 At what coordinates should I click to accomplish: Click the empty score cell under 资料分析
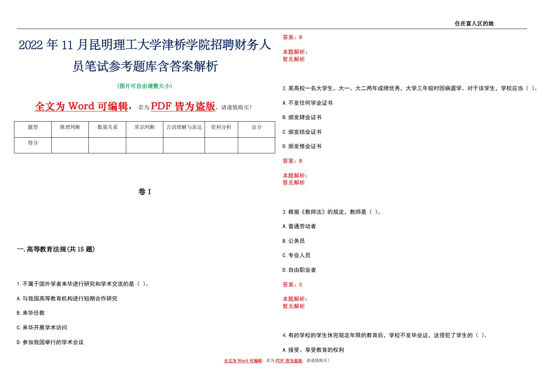click(x=221, y=145)
